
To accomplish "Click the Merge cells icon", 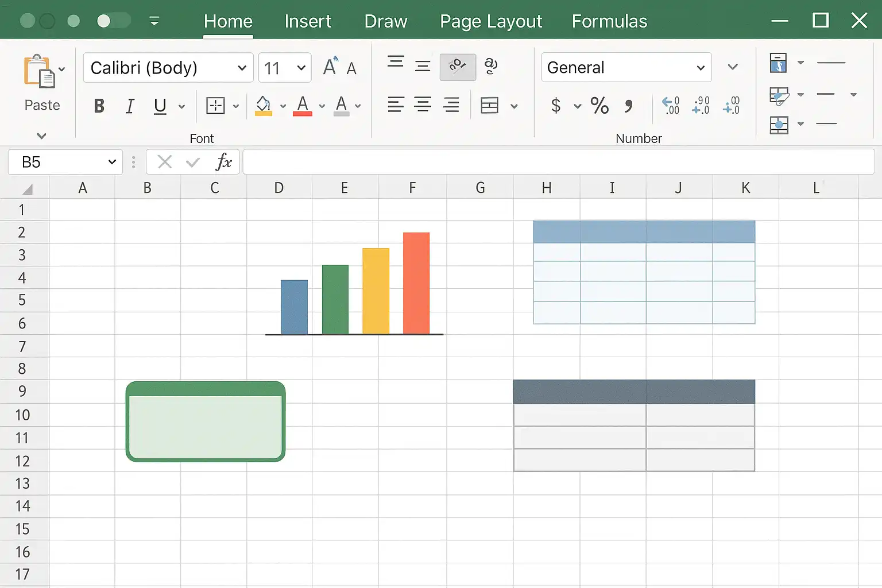I will tap(490, 106).
